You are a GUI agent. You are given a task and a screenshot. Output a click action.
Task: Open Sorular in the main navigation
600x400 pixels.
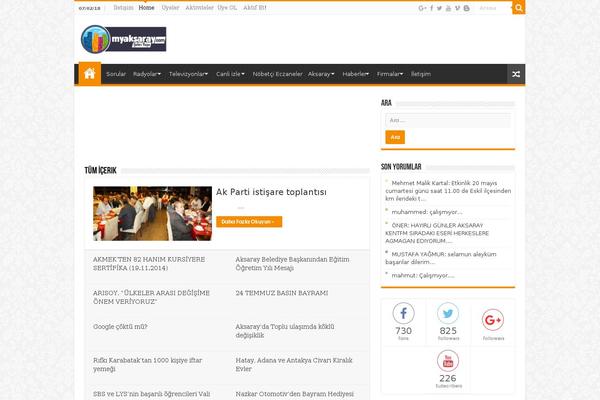pos(116,74)
